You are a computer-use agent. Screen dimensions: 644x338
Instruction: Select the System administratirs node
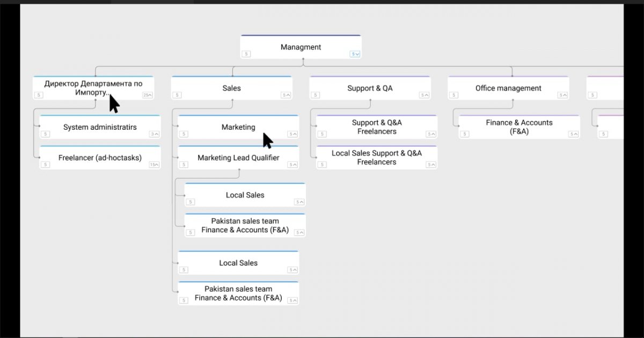tap(100, 127)
